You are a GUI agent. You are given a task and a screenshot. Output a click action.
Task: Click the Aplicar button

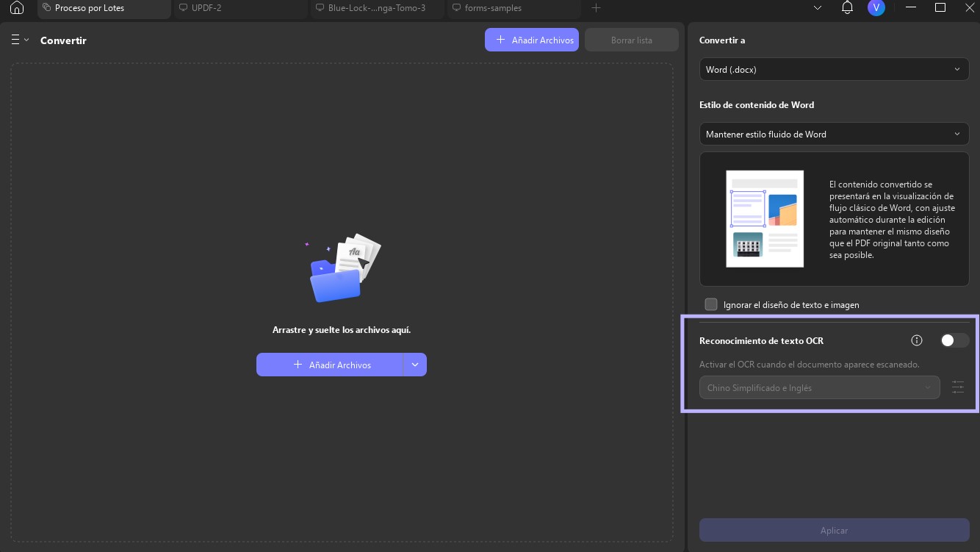tap(835, 530)
